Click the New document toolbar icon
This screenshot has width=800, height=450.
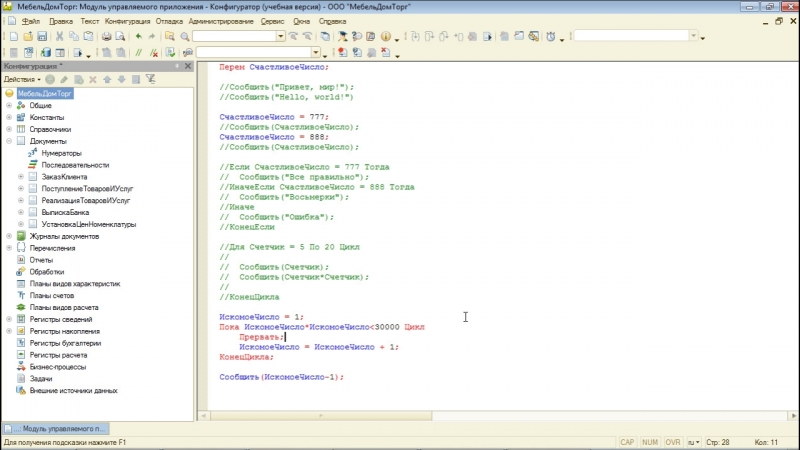[14, 36]
